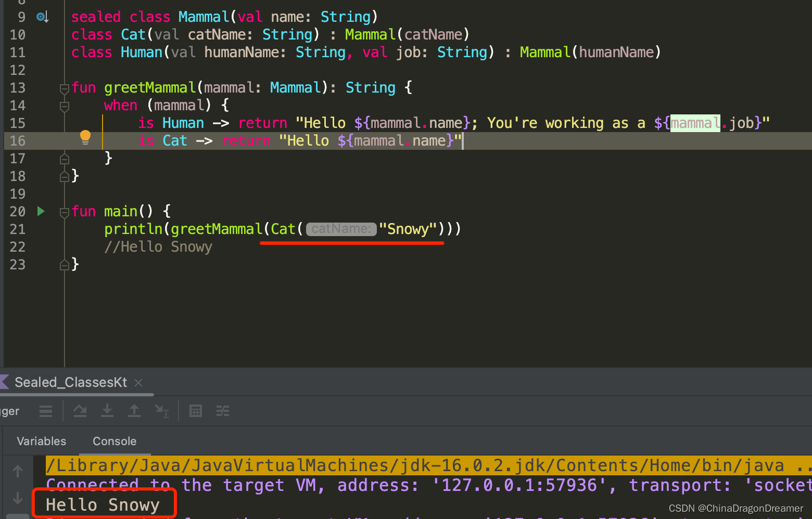
Task: Select the Sealed_ClassesKt editor tab
Action: (71, 382)
